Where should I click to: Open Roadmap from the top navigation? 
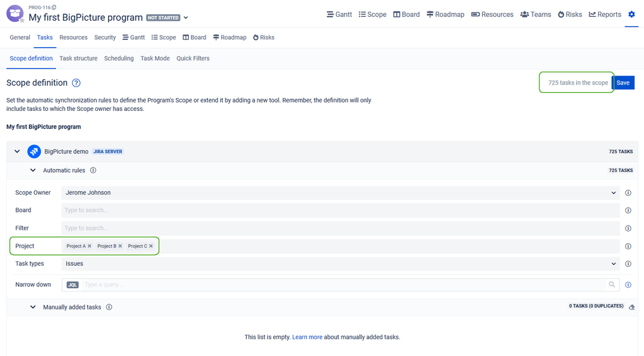pyautogui.click(x=445, y=14)
